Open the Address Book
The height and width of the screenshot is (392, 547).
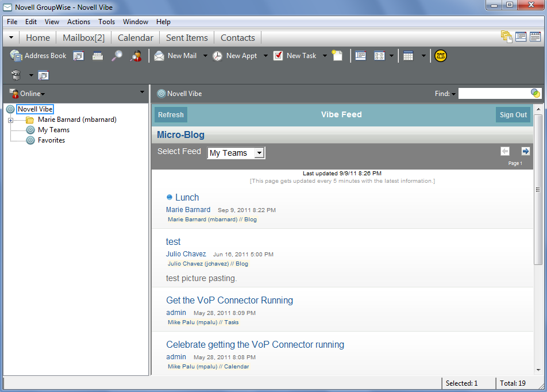pos(38,56)
